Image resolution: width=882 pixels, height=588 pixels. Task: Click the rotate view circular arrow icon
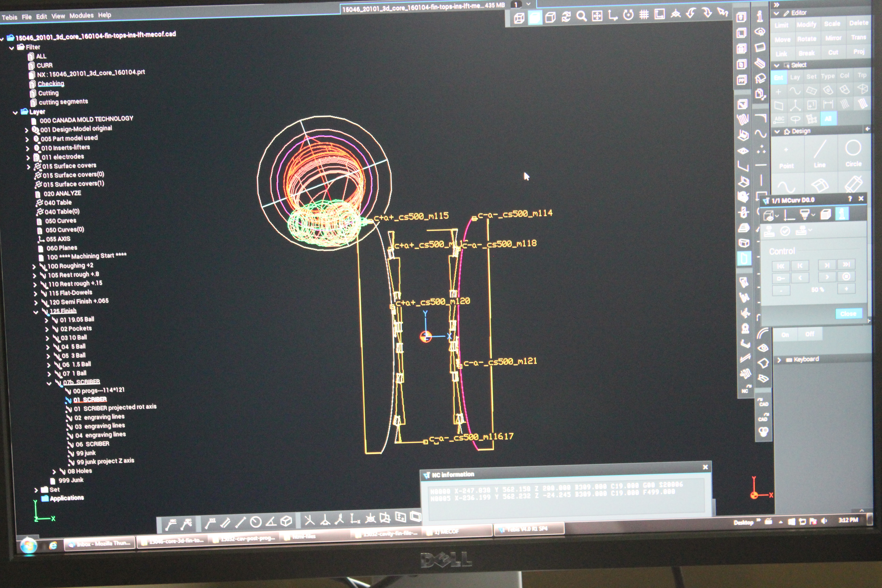coord(628,15)
